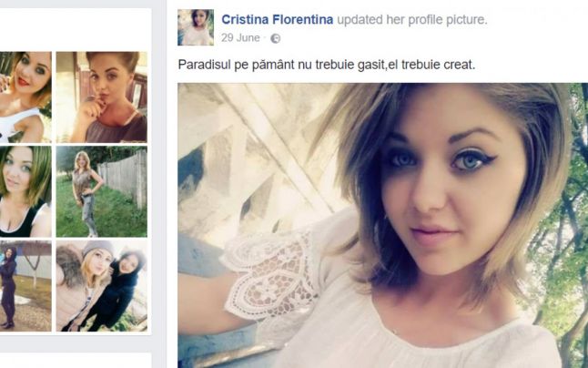Click the "updated her profile picture" text

coord(411,19)
